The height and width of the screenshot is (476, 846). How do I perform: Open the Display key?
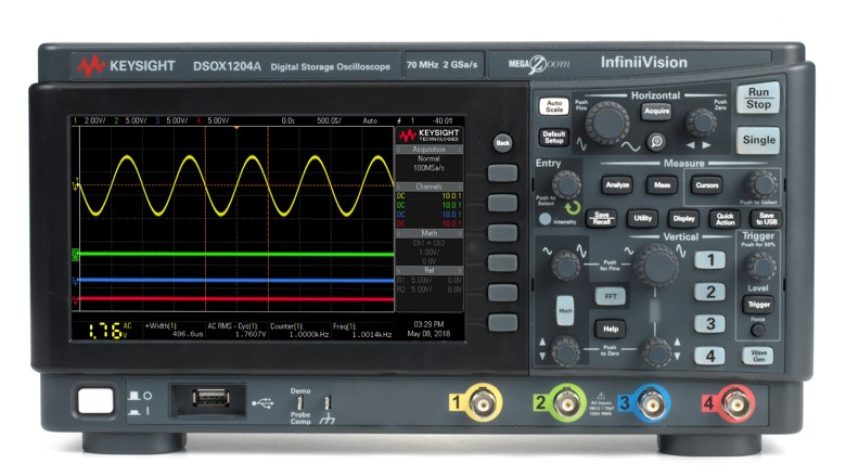[x=684, y=219]
